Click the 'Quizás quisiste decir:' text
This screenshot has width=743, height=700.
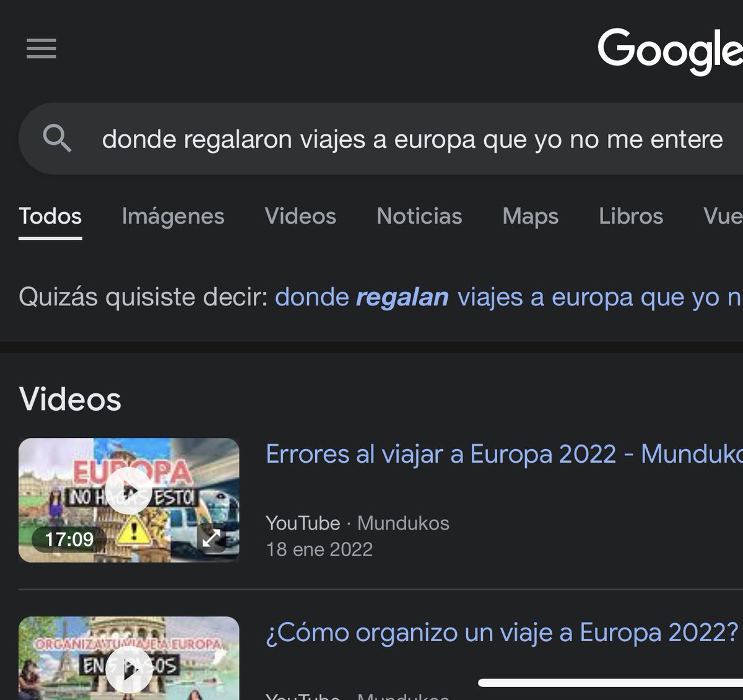coord(143,297)
